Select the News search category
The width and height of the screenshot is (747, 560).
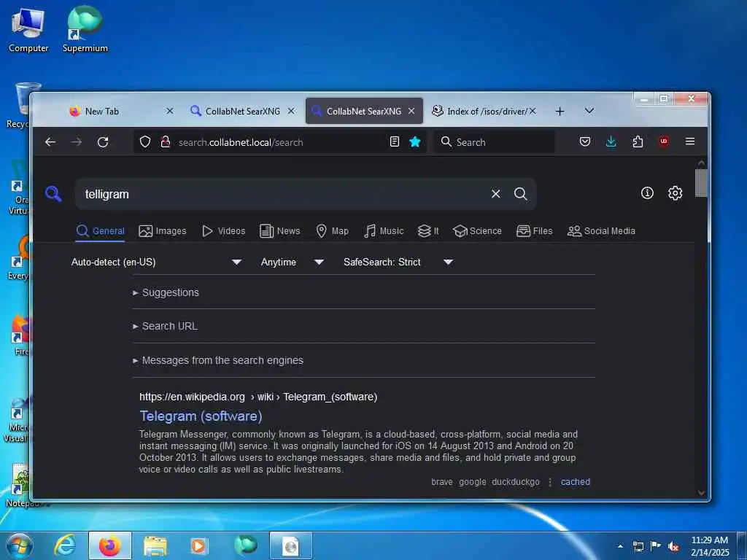click(279, 231)
